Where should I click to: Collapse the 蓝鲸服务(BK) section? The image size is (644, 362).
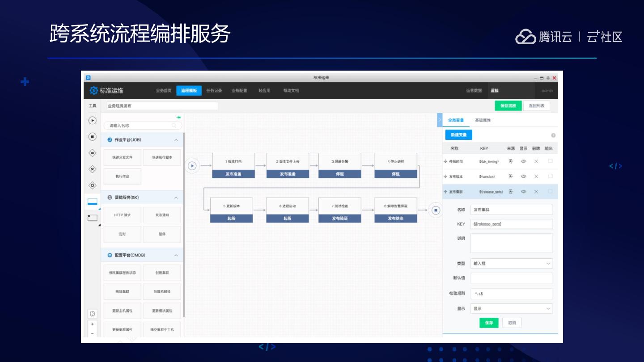tap(176, 198)
